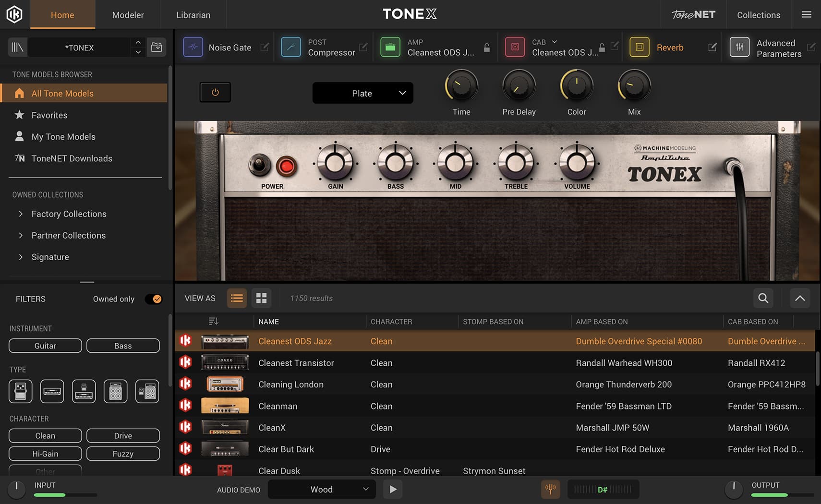Select Cleaning London tone model row

[291, 384]
